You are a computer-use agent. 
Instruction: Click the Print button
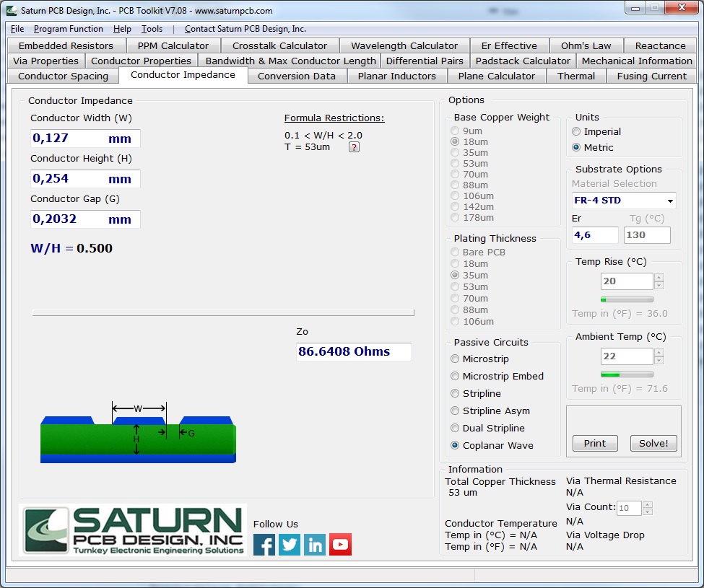pyautogui.click(x=595, y=443)
